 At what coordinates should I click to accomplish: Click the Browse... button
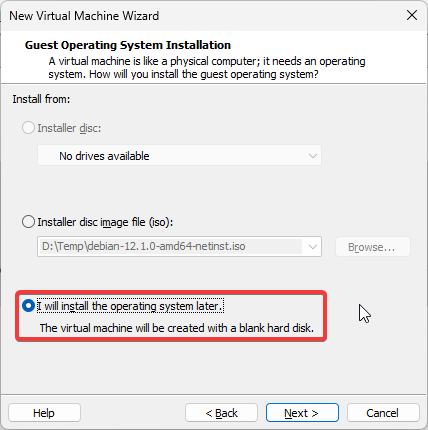tap(373, 247)
